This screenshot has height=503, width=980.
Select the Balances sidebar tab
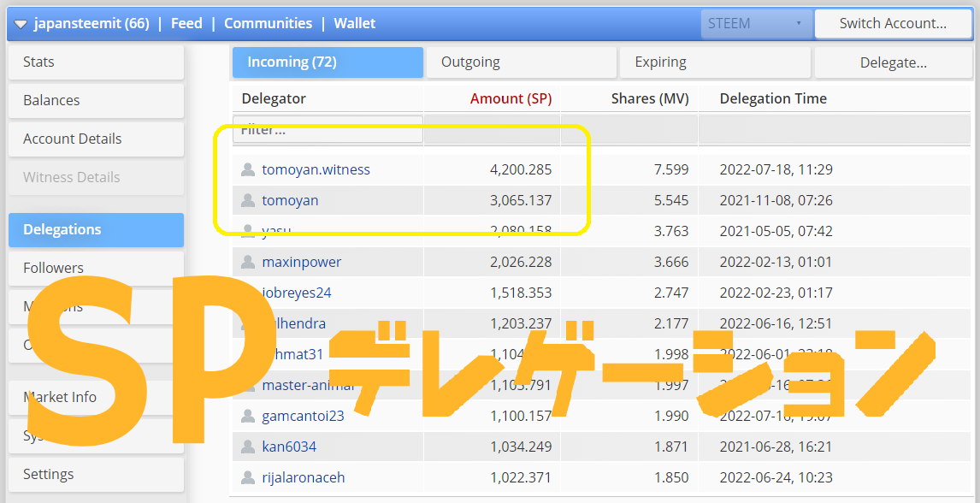pyautogui.click(x=97, y=101)
